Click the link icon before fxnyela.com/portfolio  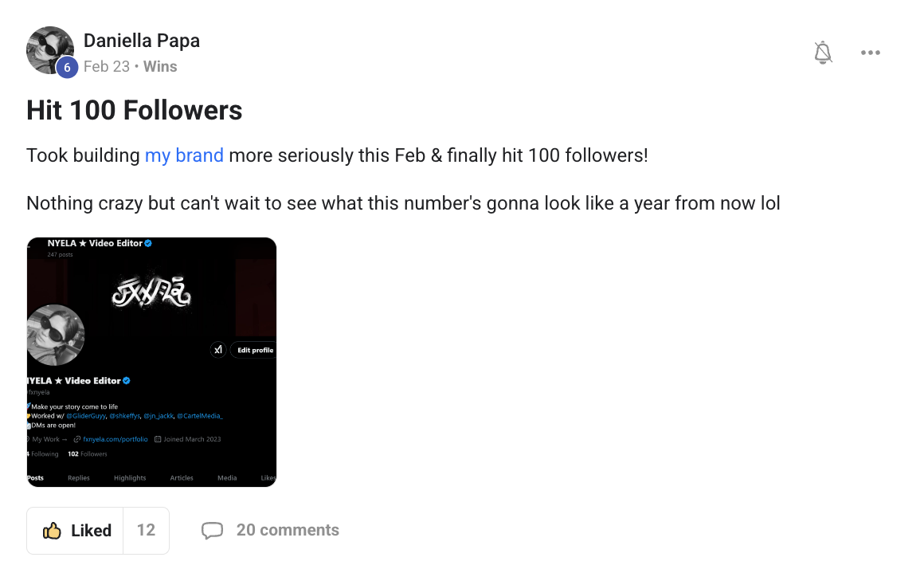click(x=77, y=439)
